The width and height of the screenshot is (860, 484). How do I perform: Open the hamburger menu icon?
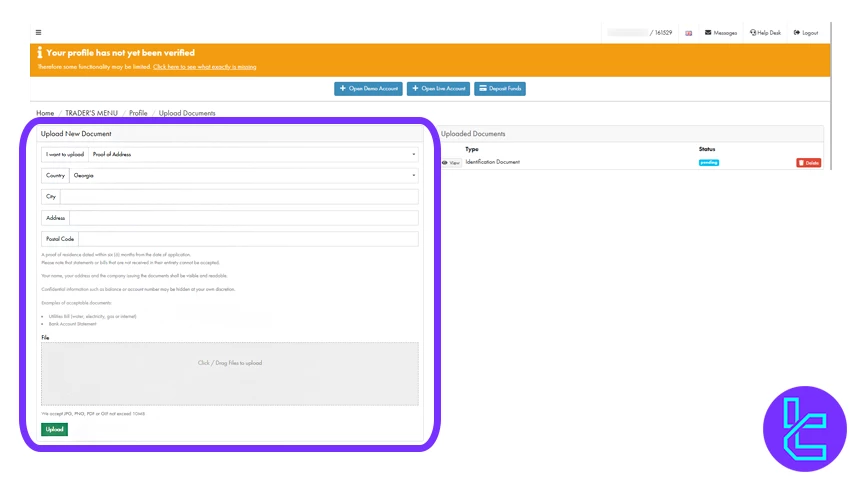[x=38, y=32]
